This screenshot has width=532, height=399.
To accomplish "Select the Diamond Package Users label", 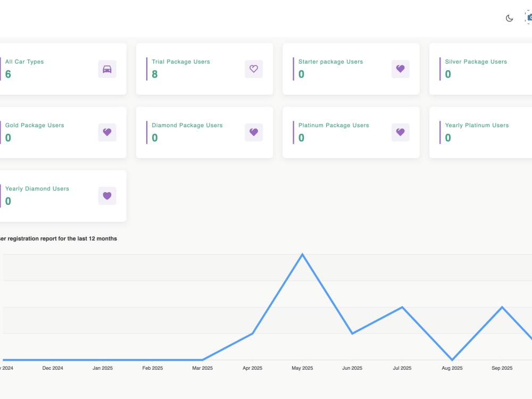I will [187, 125].
